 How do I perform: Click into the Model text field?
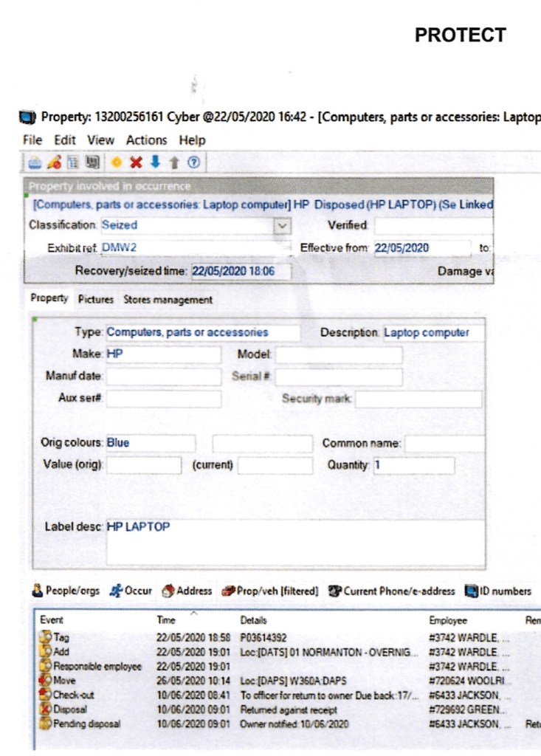[x=339, y=355]
